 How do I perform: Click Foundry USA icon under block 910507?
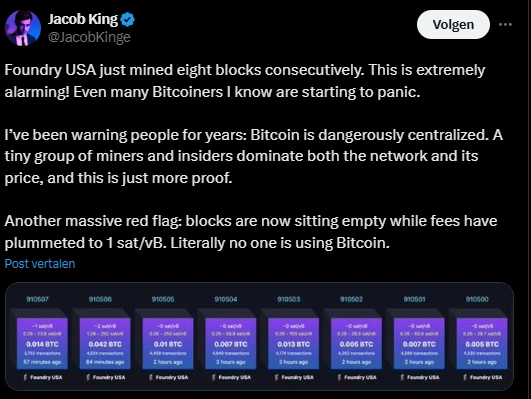(x=25, y=377)
